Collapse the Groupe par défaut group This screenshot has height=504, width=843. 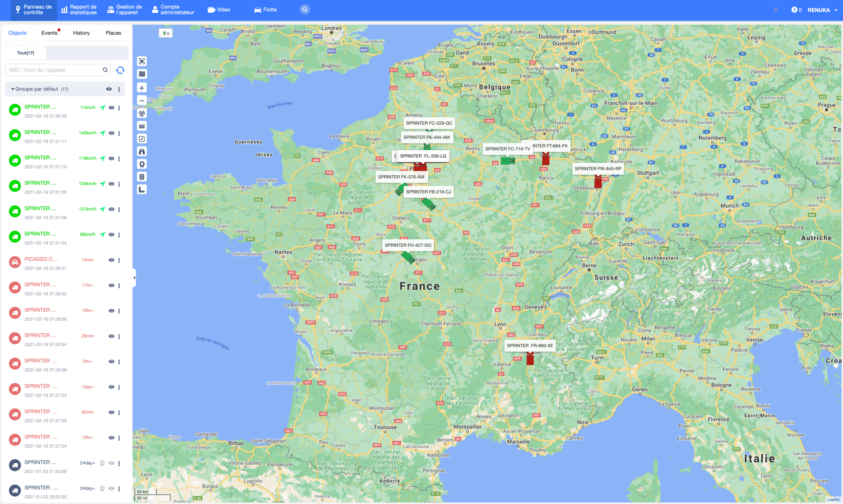[13, 89]
